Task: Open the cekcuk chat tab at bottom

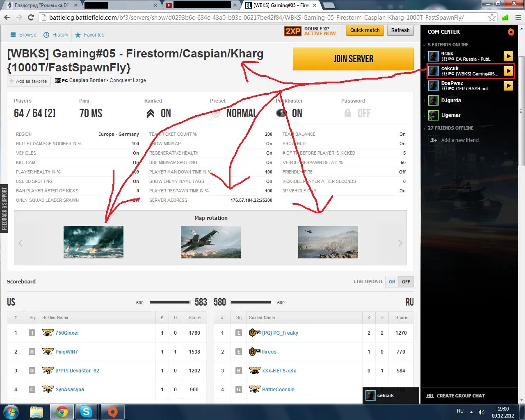Action: (x=390, y=395)
